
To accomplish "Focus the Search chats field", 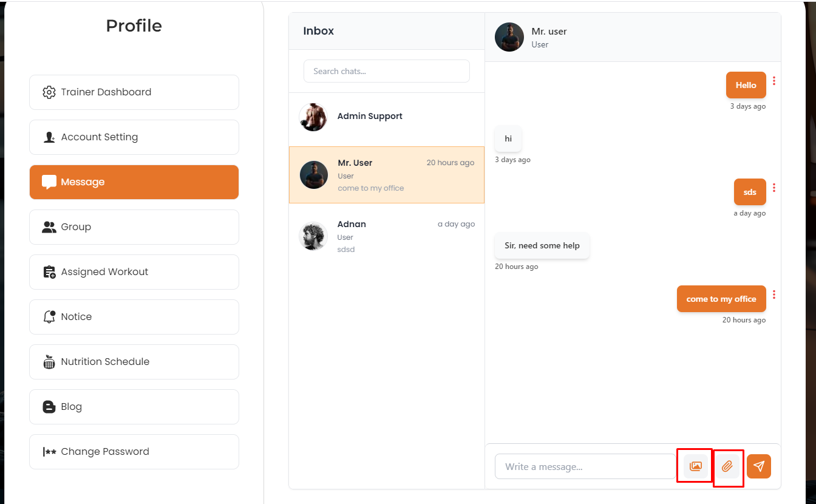I will coord(386,71).
